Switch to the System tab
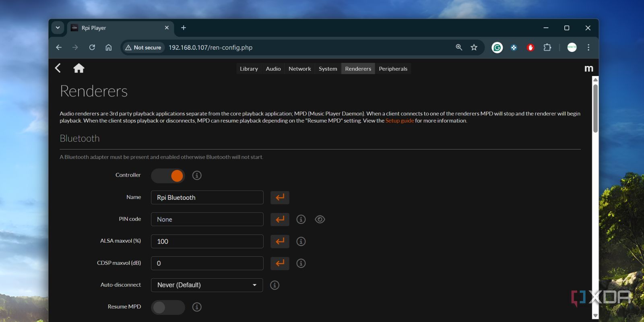This screenshot has height=322, width=644. point(328,69)
